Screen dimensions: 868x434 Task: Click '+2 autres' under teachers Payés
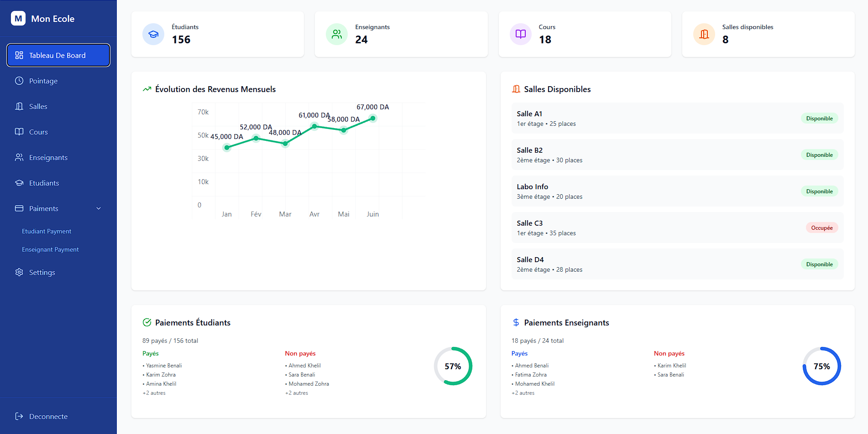pos(523,393)
